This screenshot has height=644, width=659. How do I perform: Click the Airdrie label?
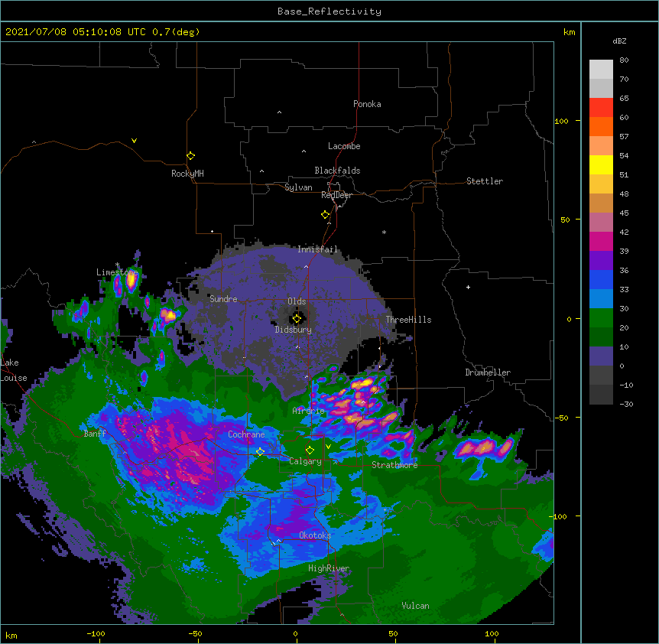tap(309, 411)
